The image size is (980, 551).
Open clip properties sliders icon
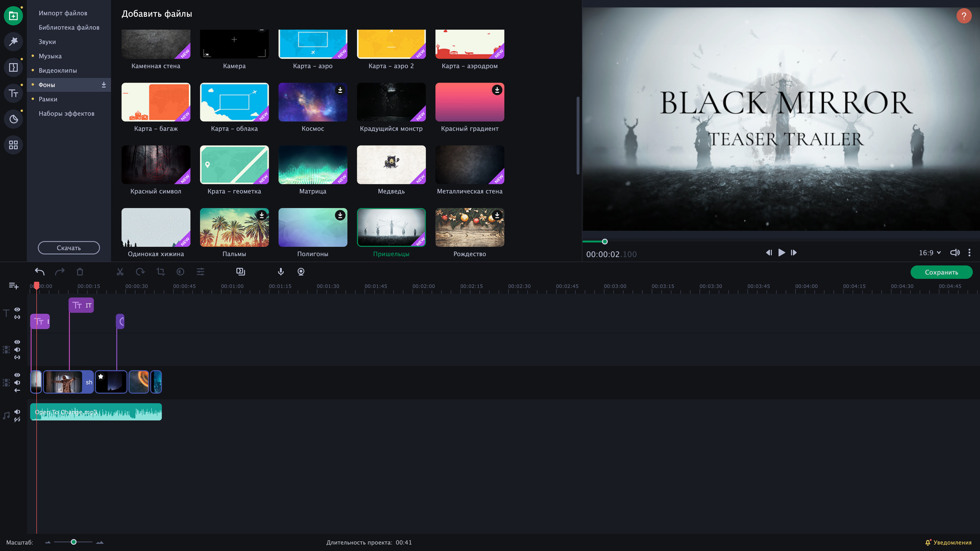(x=201, y=272)
